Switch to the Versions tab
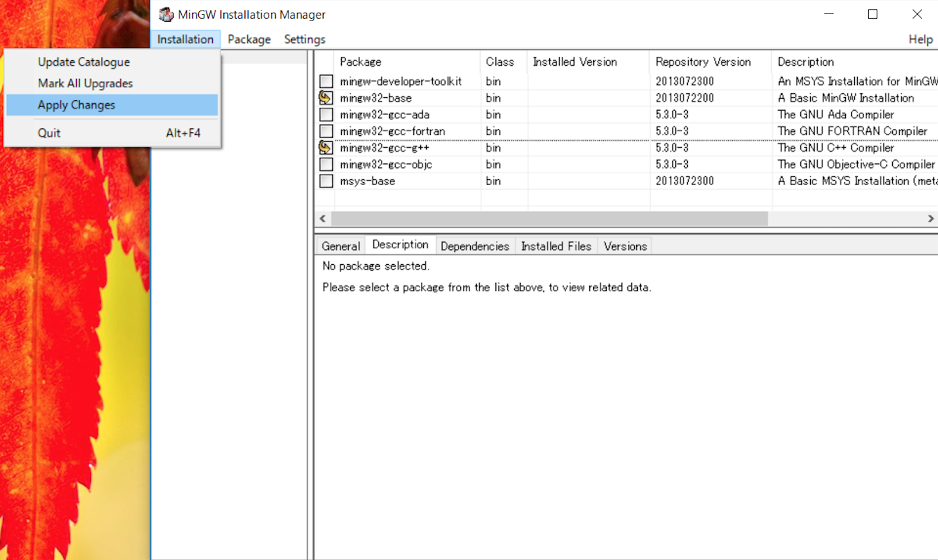The image size is (938, 560). point(626,246)
